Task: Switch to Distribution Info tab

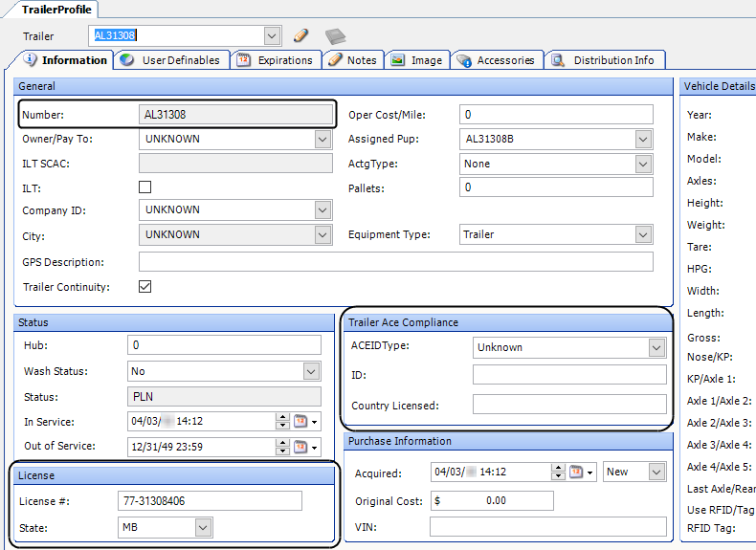Action: click(x=613, y=59)
